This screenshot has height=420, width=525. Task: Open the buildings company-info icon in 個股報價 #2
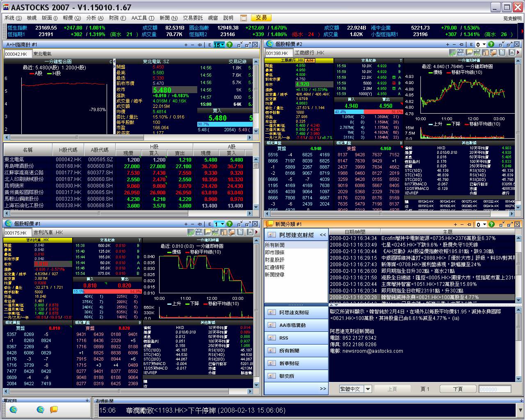tap(485, 52)
